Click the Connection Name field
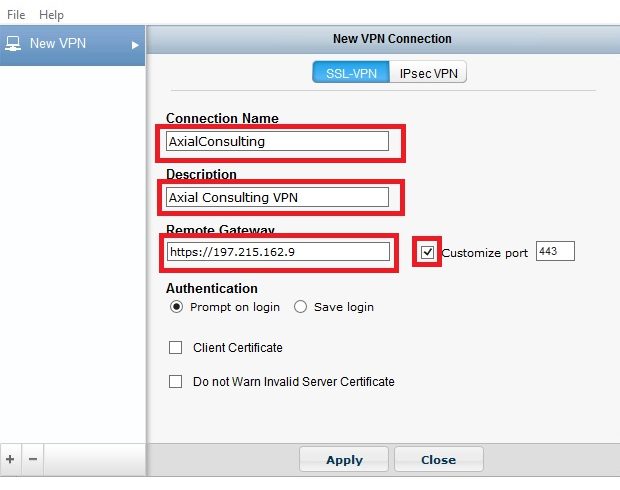 click(x=277, y=141)
